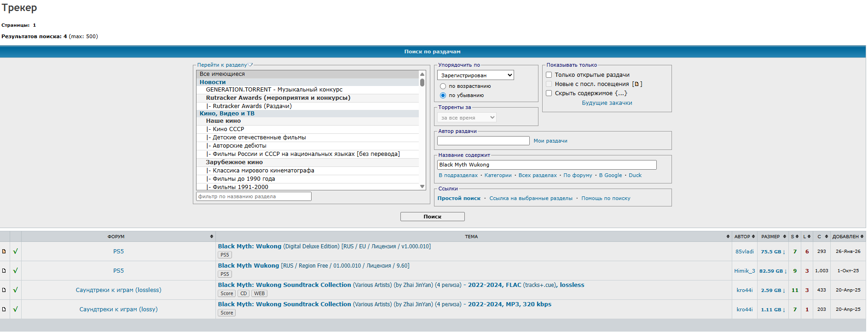This screenshot has width=868, height=332.
Task: Click the sort arrows icon beside ТЕМА header
Action: tap(728, 236)
